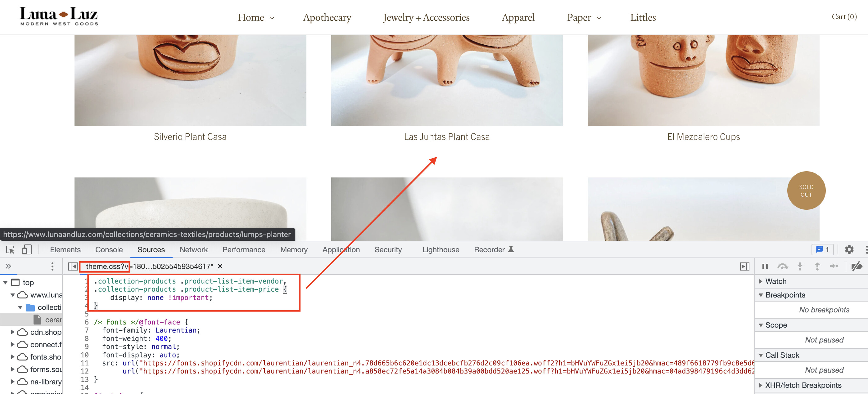Click the pause script execution button
The width and height of the screenshot is (868, 394).
pyautogui.click(x=765, y=266)
